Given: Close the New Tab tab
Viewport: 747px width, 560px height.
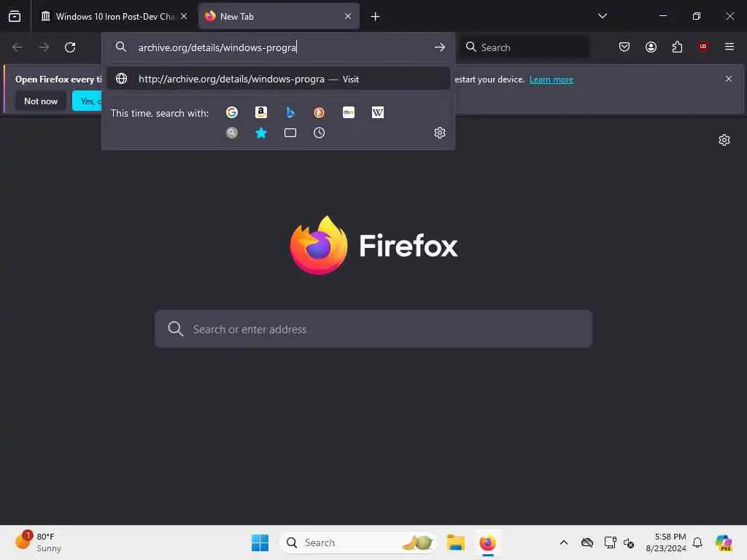Looking at the screenshot, I should 348,16.
